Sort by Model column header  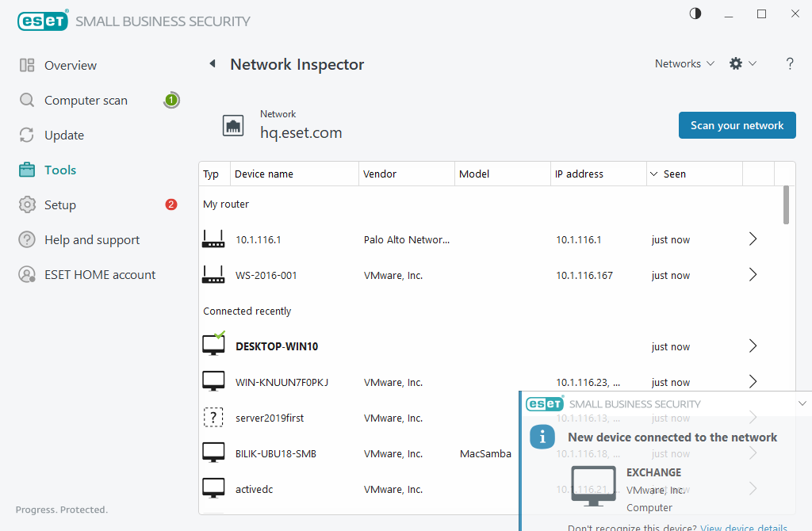point(502,174)
